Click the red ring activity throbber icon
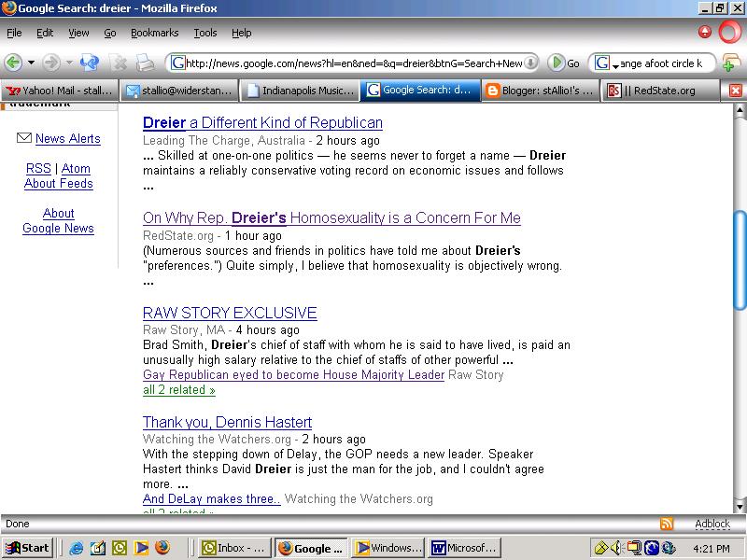747x560 pixels. 730,33
